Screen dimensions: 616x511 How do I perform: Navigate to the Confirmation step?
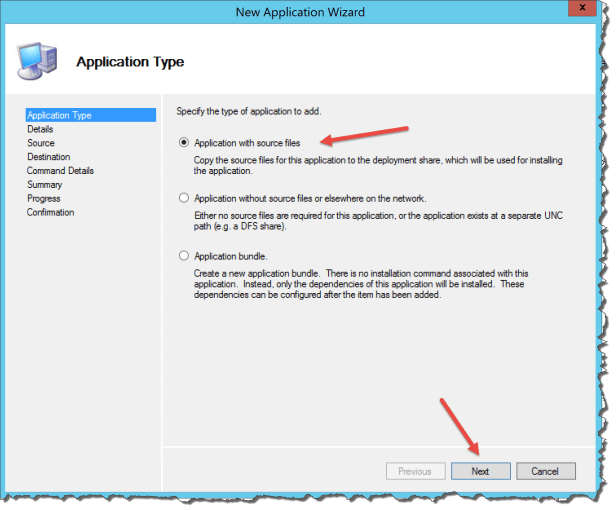tap(50, 213)
